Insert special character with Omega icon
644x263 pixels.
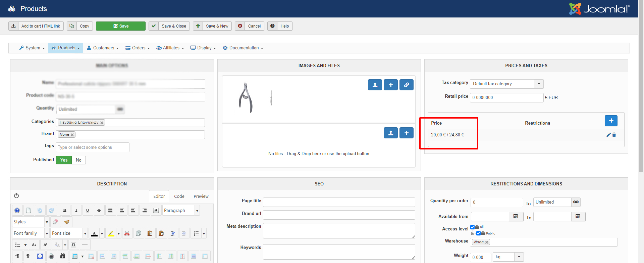73,245
